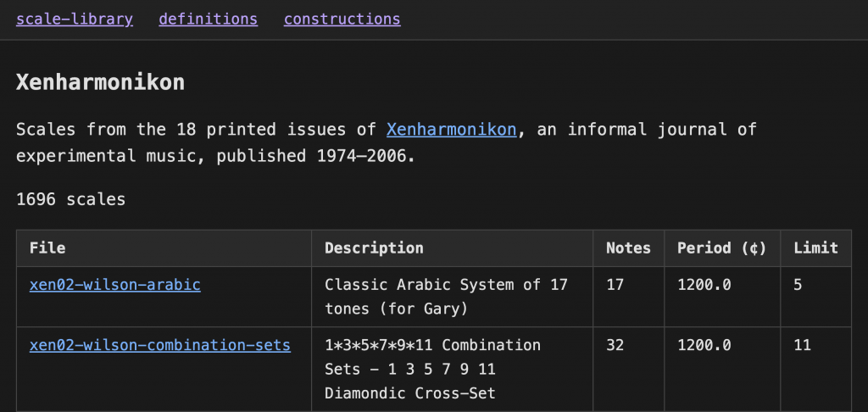
Task: Open xen02-wilson-combination-sets scale file
Action: [x=160, y=346]
